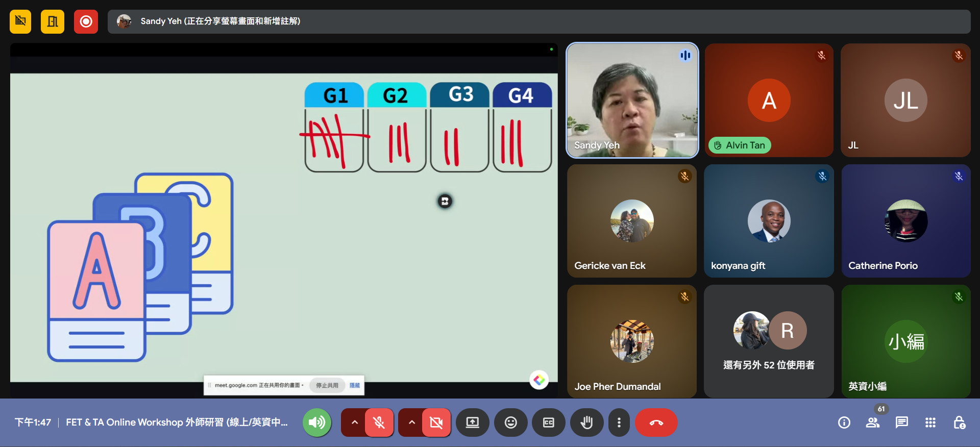Click the red recording indicator icon

point(86,21)
